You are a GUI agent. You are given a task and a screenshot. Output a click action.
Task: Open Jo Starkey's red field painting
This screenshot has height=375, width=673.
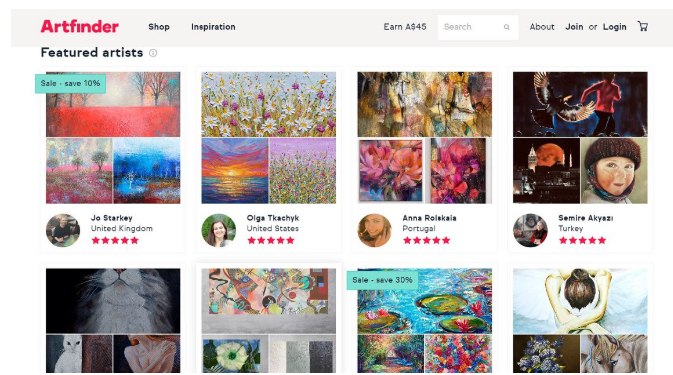113,104
